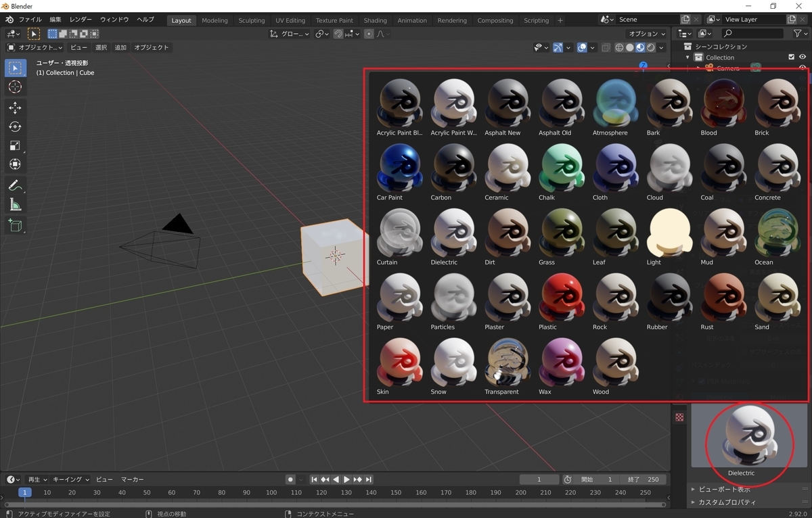Open the キーイング dropdown
This screenshot has height=518, width=812.
71,479
